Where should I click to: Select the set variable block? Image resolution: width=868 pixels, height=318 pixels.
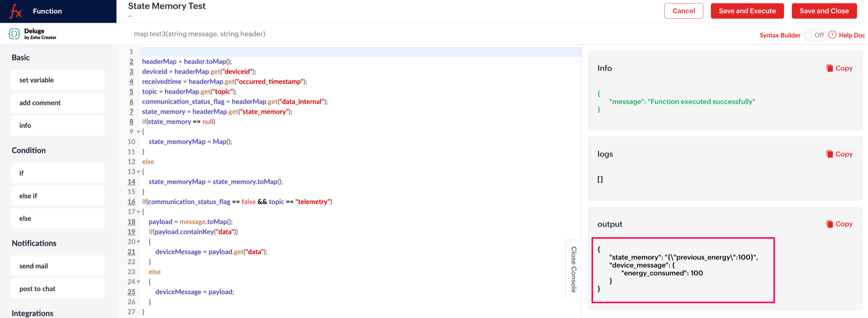pyautogui.click(x=58, y=80)
